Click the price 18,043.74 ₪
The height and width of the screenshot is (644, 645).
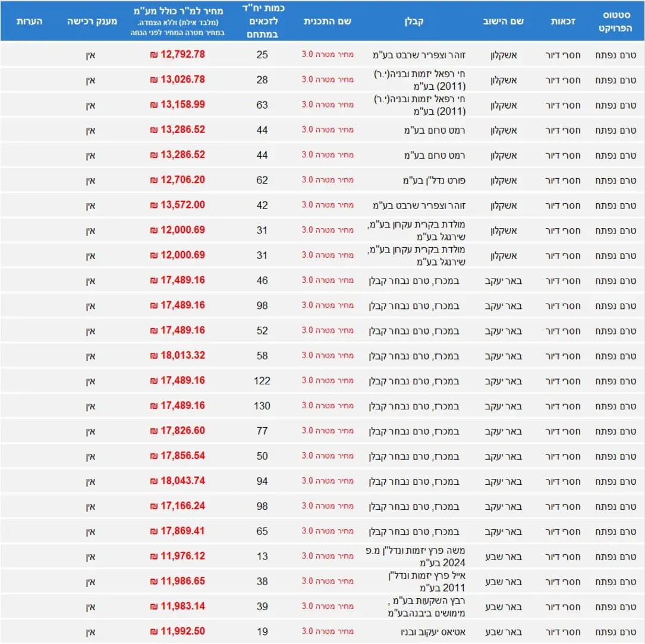click(x=177, y=481)
